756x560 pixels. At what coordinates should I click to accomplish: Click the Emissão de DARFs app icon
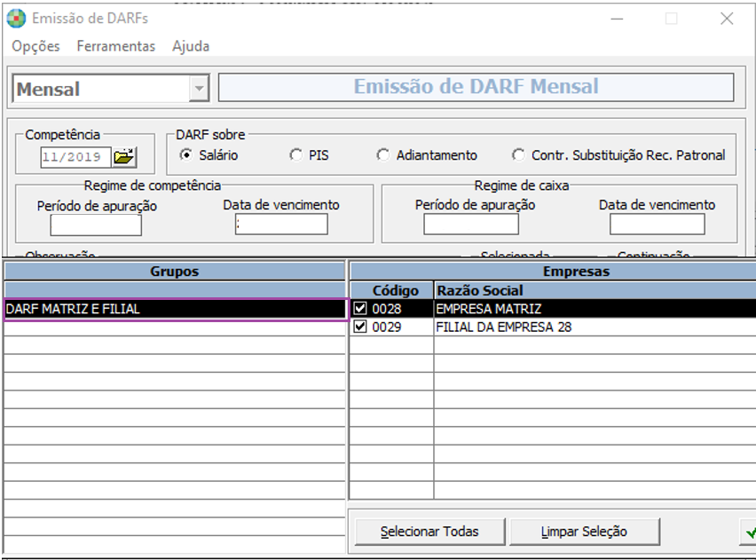pos(16,19)
